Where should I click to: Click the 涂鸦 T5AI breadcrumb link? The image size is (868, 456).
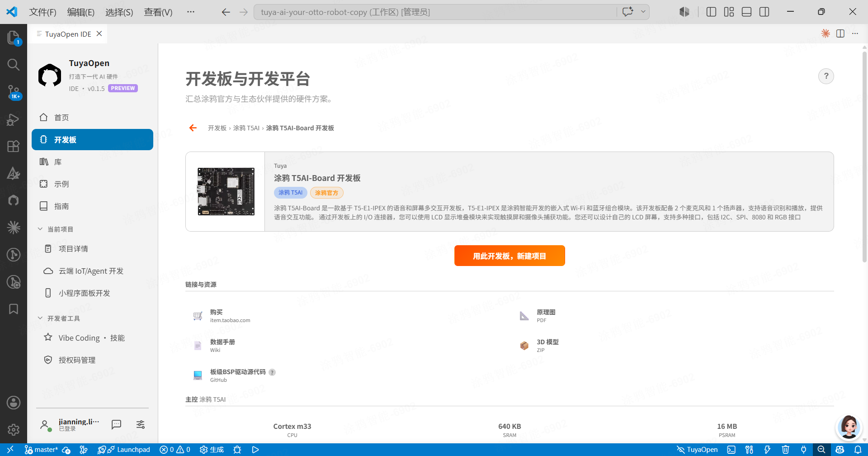click(246, 128)
